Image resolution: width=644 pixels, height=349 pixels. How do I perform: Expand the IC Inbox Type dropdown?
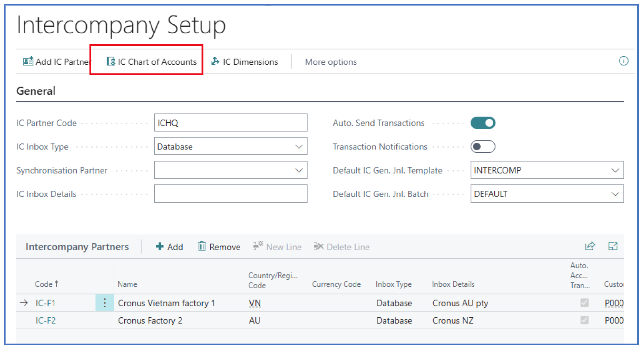[299, 147]
